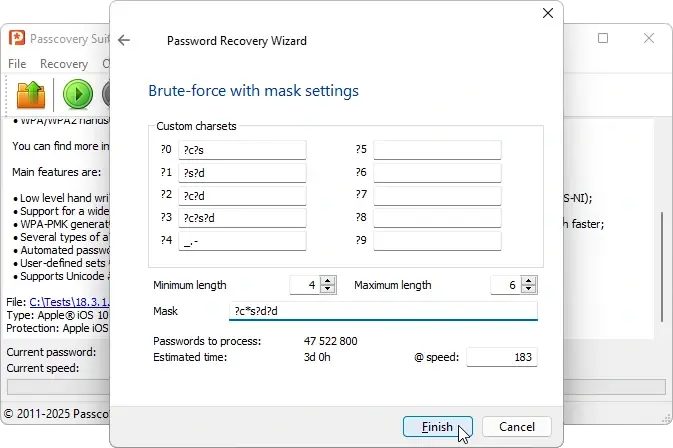
Task: Open the Recovery menu
Action: (64, 64)
